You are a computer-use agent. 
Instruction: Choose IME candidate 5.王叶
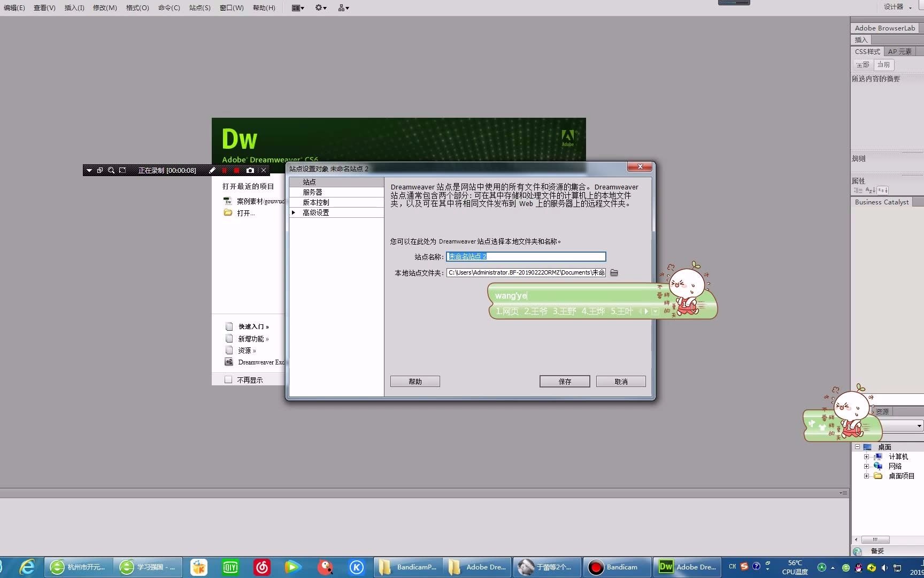tap(622, 311)
